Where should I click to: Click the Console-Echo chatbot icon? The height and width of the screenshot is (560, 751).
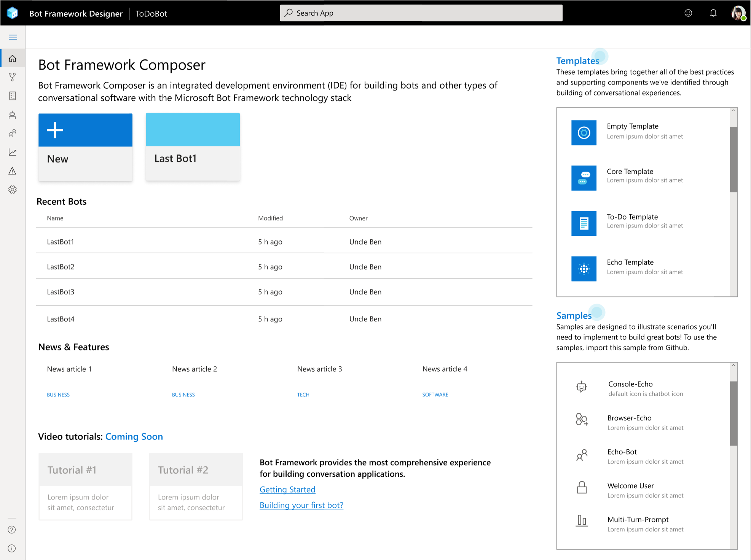coord(582,387)
